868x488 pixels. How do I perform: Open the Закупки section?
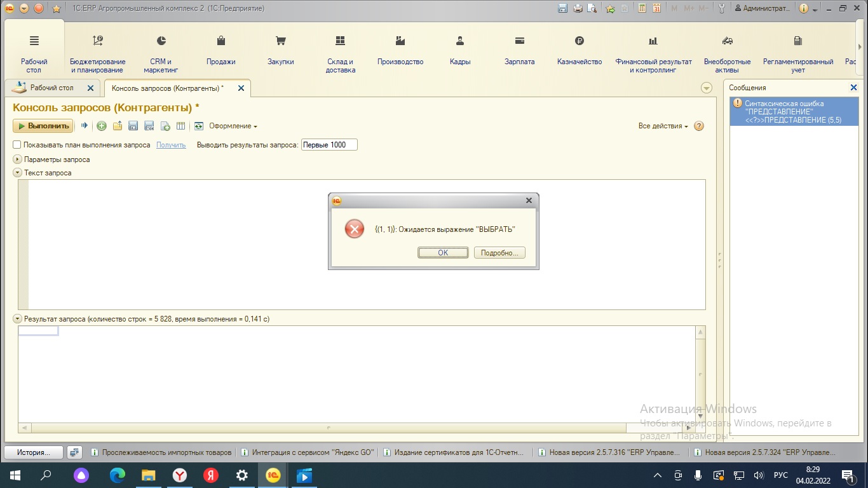click(x=280, y=51)
